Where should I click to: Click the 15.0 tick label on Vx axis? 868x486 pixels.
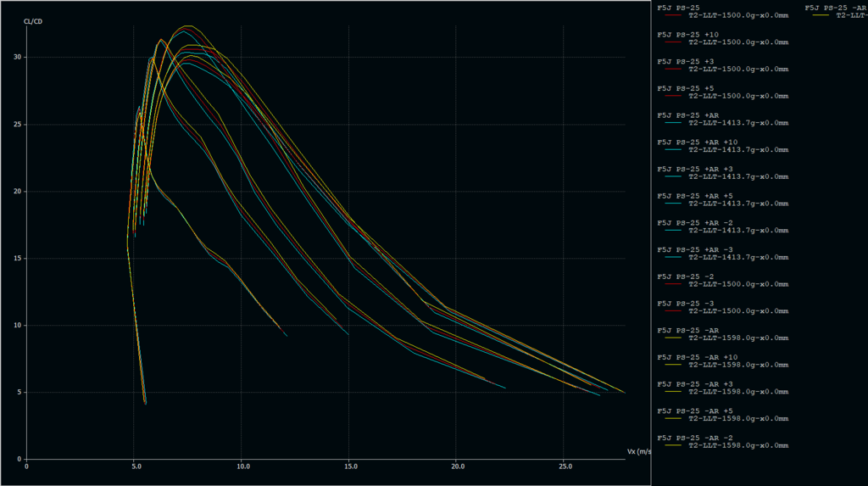[350, 466]
